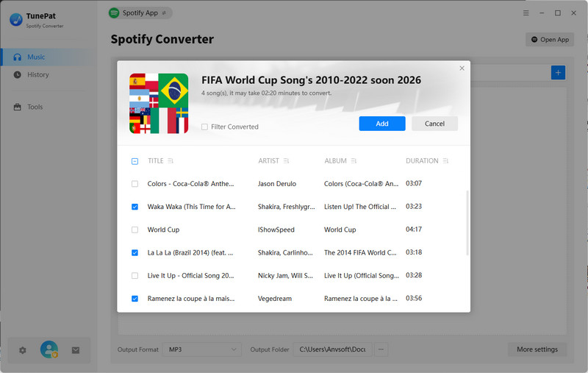This screenshot has width=588, height=373.
Task: Click album Listen Up! The Official
Action: coord(359,207)
